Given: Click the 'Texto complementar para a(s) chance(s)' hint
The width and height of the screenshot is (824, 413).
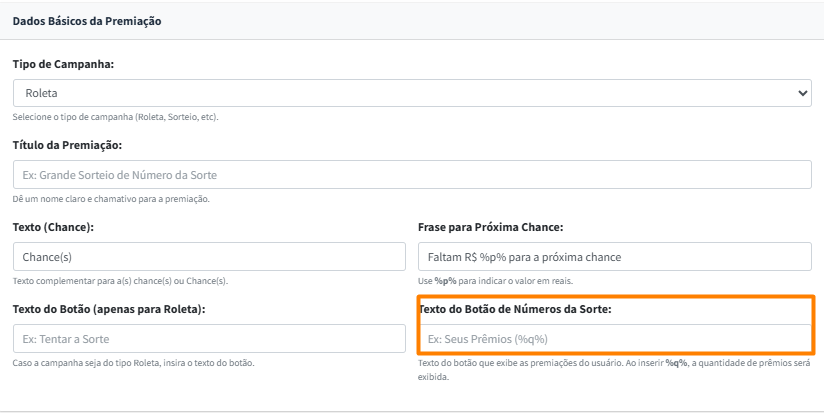Looking at the screenshot, I should point(120,281).
